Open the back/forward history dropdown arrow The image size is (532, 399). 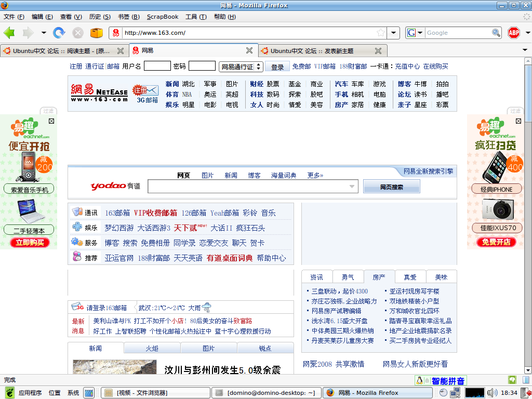tap(44, 33)
